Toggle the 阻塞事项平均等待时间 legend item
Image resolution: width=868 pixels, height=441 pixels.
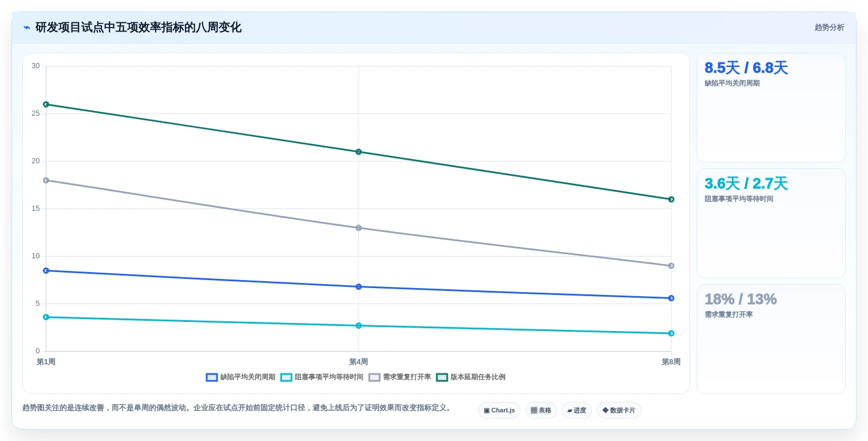[x=322, y=377]
